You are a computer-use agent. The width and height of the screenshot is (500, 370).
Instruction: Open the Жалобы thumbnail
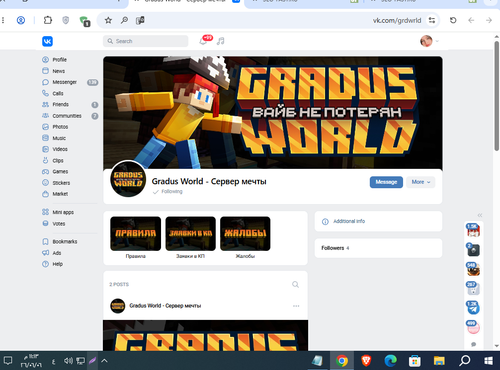245,234
